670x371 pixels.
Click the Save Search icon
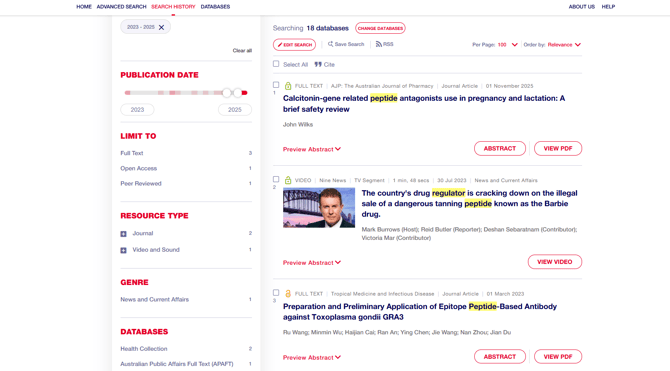330,44
